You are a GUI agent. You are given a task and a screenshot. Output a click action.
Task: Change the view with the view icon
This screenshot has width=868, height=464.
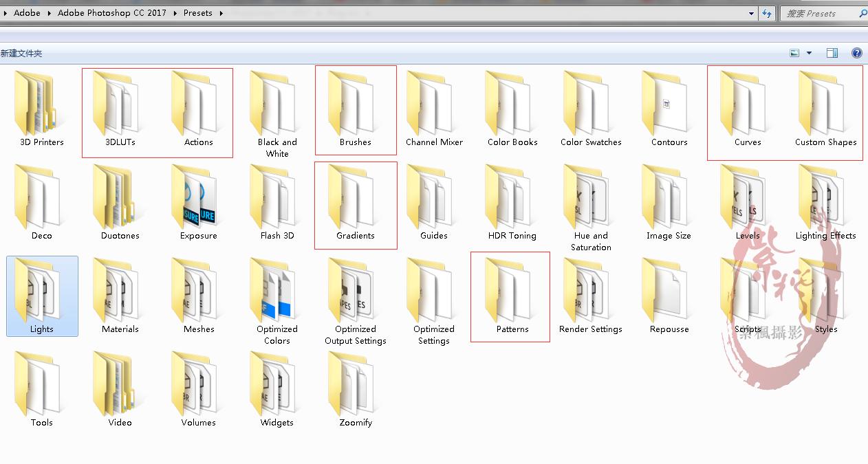tap(795, 53)
